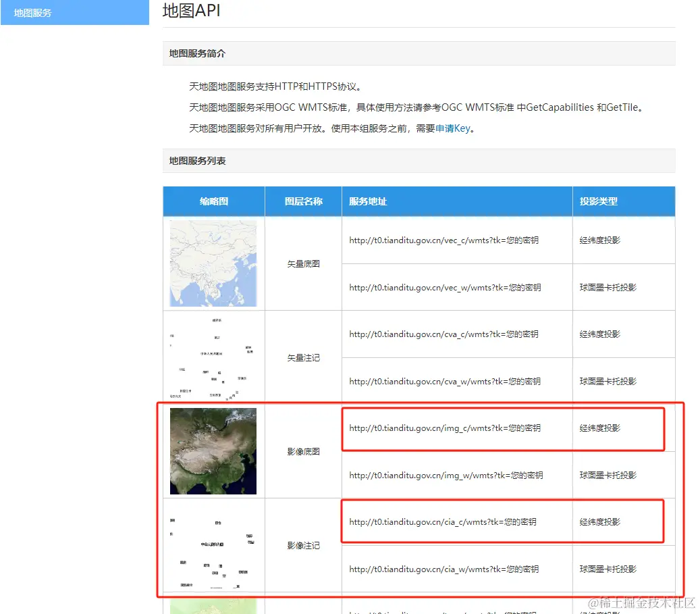Select 球面墨卡托投影 in the img_w row
Image resolution: width=700 pixels, height=614 pixels.
click(x=608, y=475)
